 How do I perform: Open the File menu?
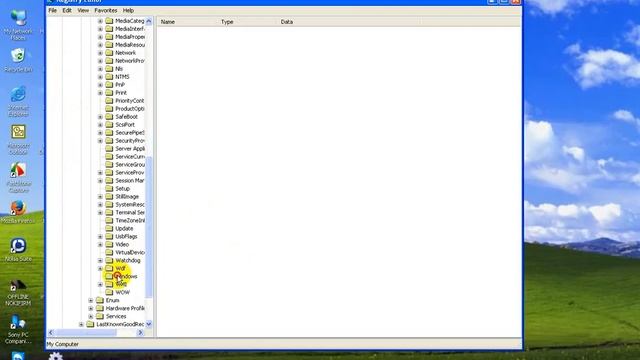[53, 10]
